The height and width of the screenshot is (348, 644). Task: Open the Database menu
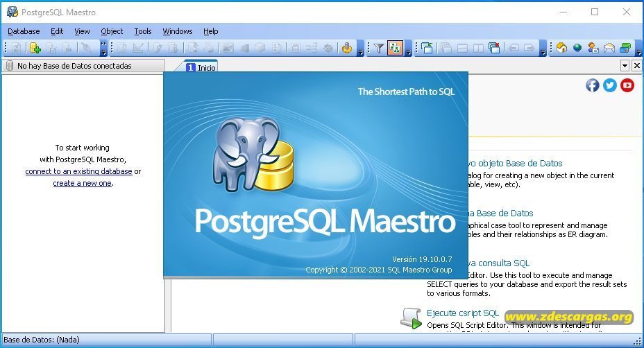click(x=24, y=31)
